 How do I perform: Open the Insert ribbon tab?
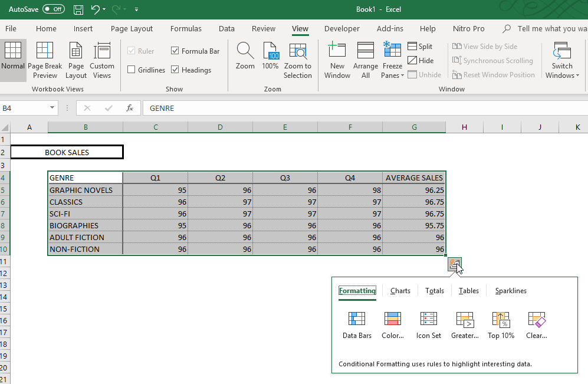[83, 28]
